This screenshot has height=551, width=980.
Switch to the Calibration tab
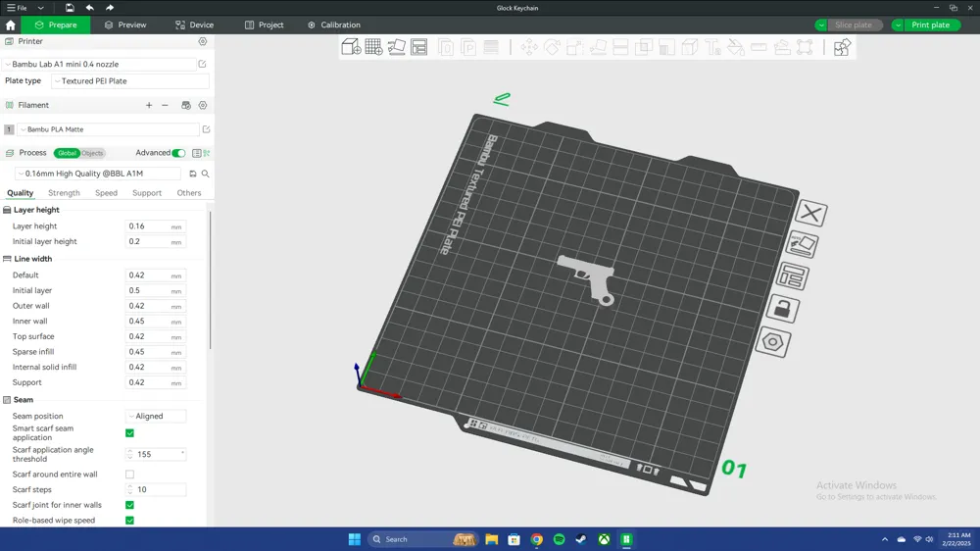[x=334, y=25]
